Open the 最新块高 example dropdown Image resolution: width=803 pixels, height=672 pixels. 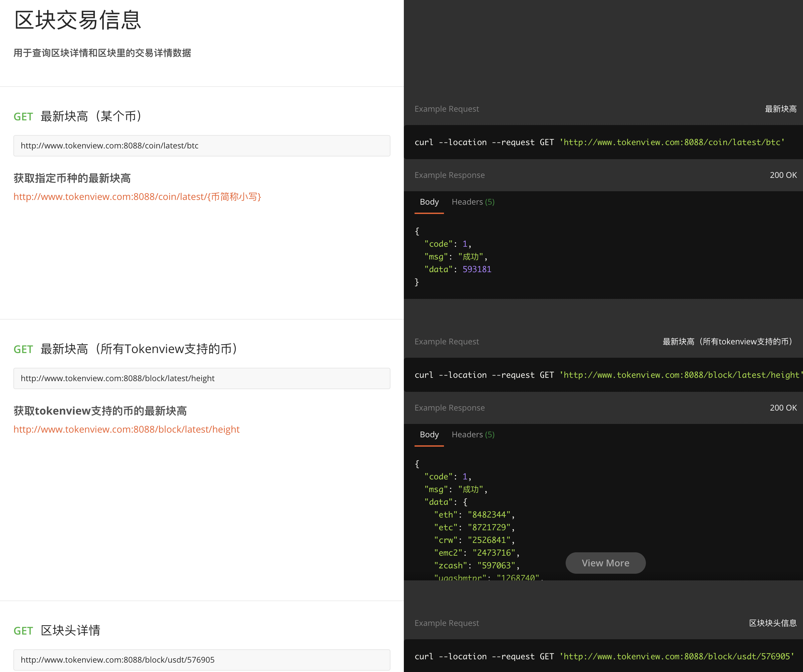(x=781, y=109)
